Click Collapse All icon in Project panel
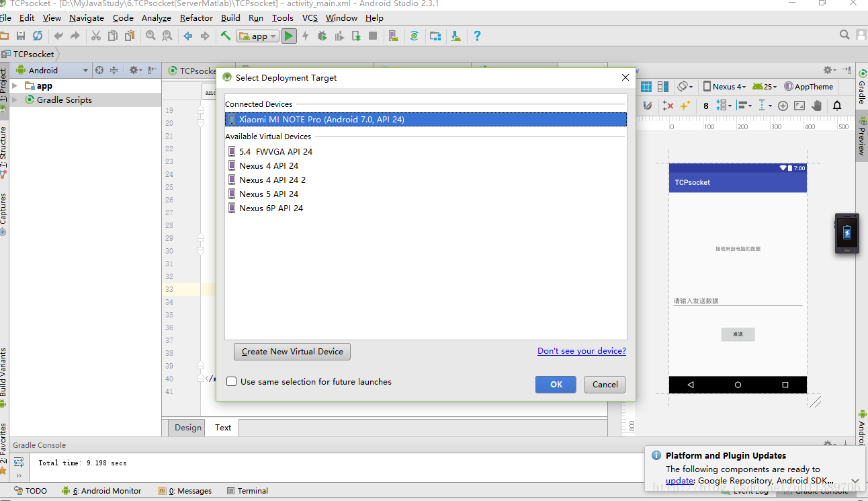This screenshot has width=868, height=501. 114,70
